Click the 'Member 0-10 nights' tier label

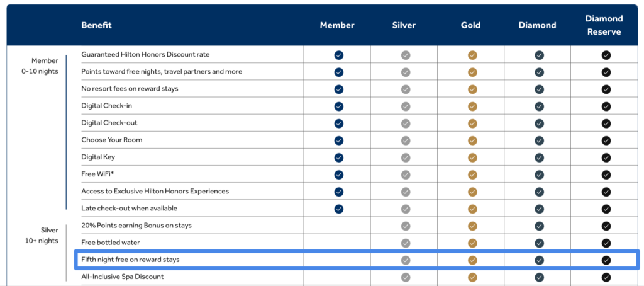point(40,66)
